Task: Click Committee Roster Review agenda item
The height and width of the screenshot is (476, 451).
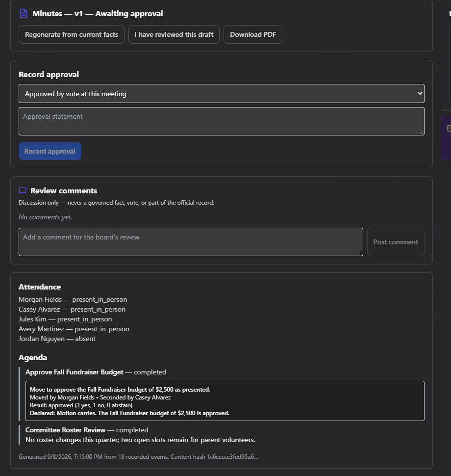Action: pyautogui.click(x=87, y=430)
